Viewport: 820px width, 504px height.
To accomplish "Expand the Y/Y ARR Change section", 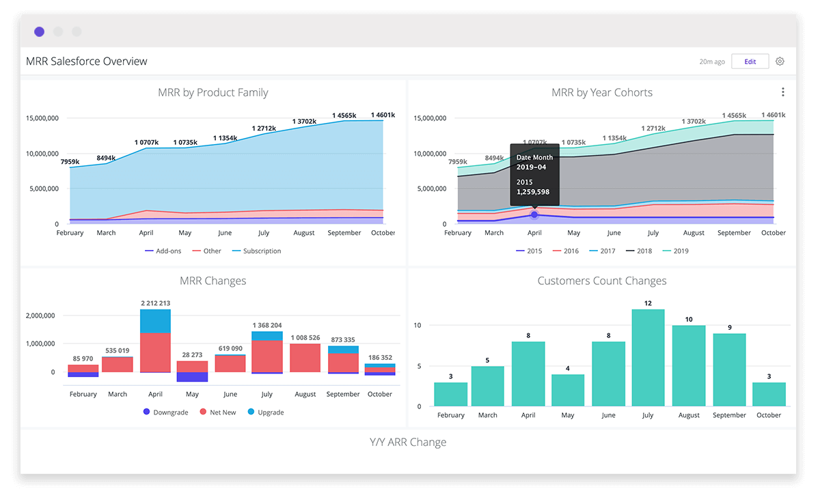I will tap(409, 443).
